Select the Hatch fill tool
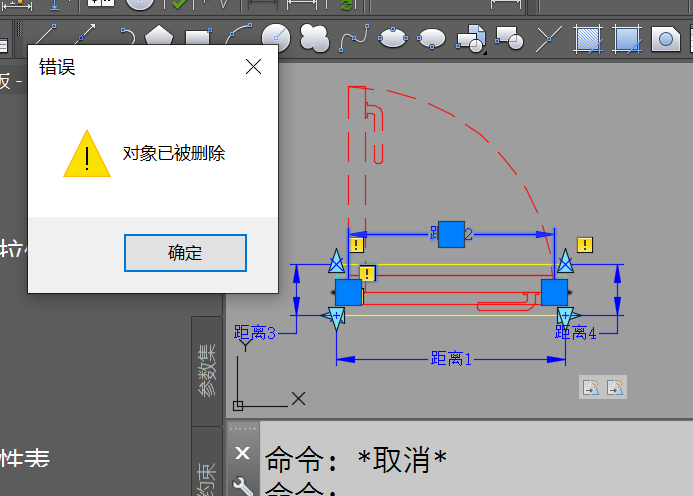 tap(588, 39)
